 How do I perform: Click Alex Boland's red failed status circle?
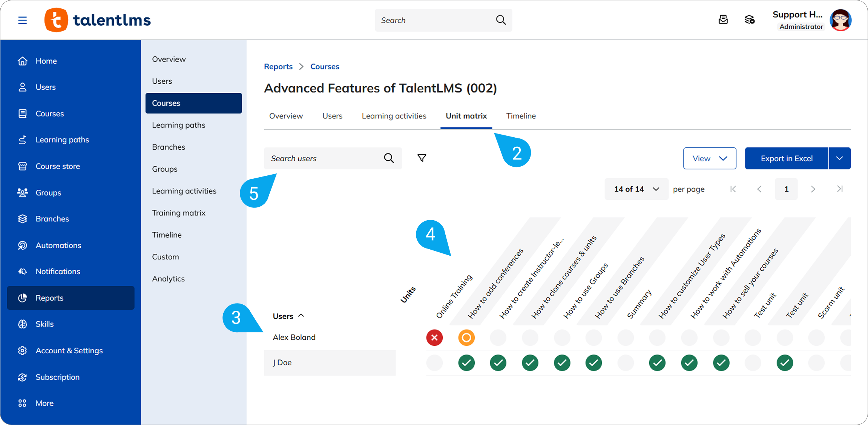coord(434,338)
